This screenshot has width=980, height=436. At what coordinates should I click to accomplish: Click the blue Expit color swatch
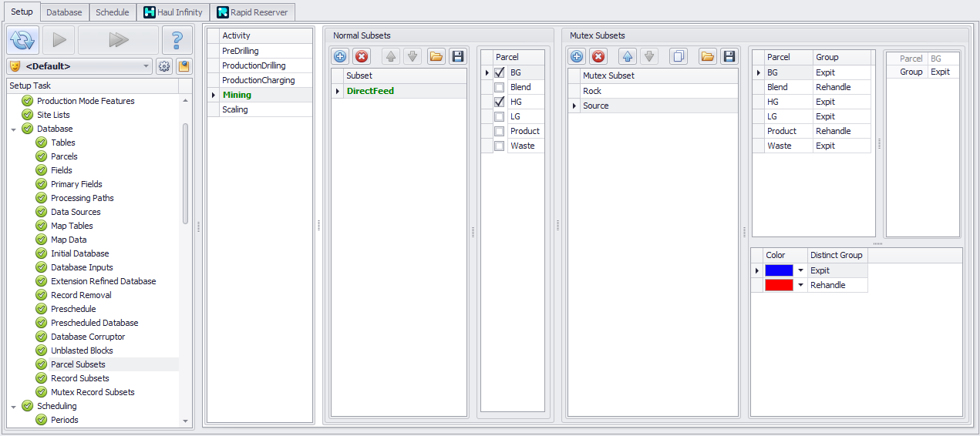[779, 270]
